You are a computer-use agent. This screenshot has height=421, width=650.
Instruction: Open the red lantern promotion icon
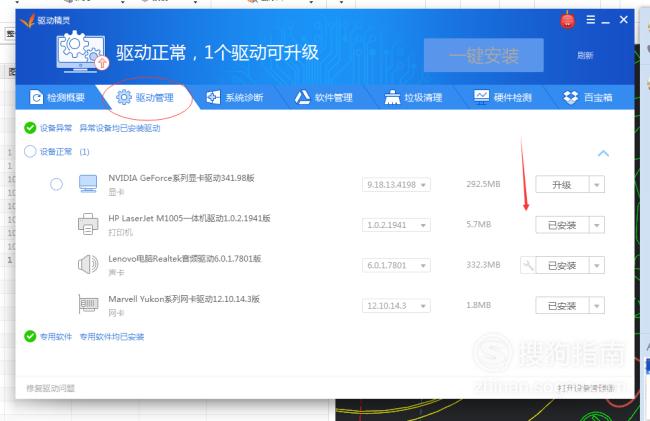568,20
